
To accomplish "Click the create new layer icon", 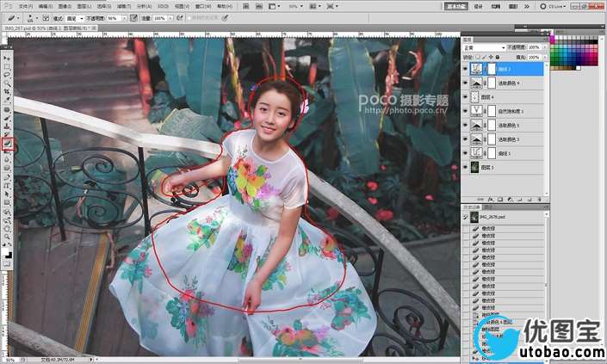I will coord(530,200).
